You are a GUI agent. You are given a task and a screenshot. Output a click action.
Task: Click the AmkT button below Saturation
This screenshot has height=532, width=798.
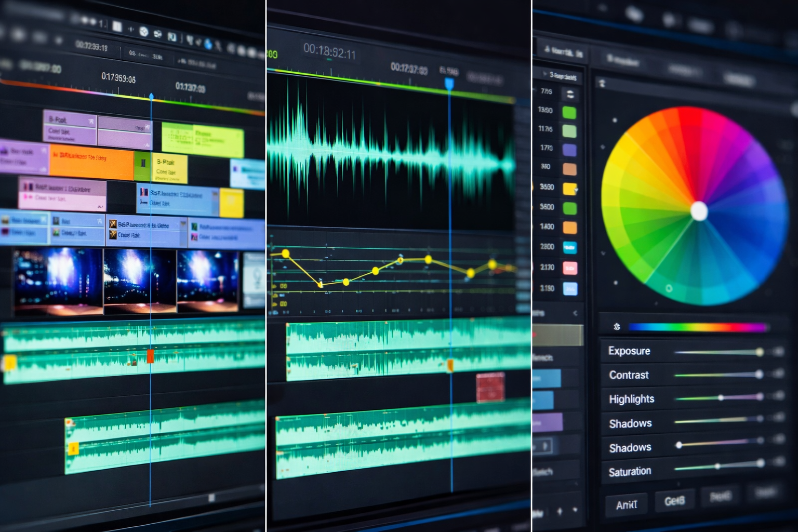(626, 504)
